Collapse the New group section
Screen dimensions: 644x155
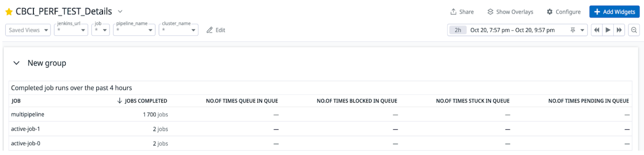coord(16,63)
